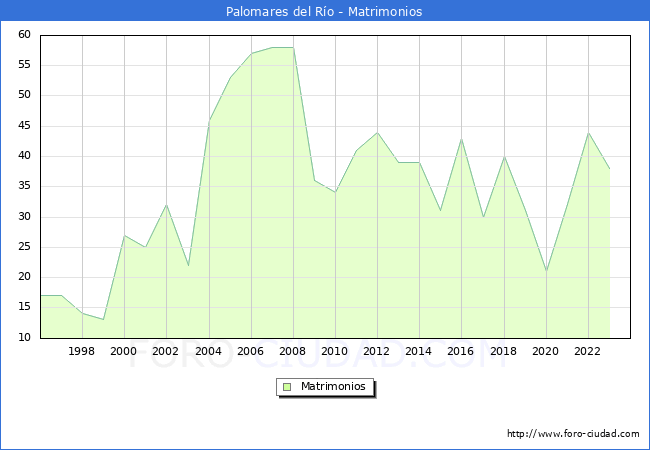Click the 2018 data point at 40
Screen dimensions: 650x450
(x=504, y=157)
